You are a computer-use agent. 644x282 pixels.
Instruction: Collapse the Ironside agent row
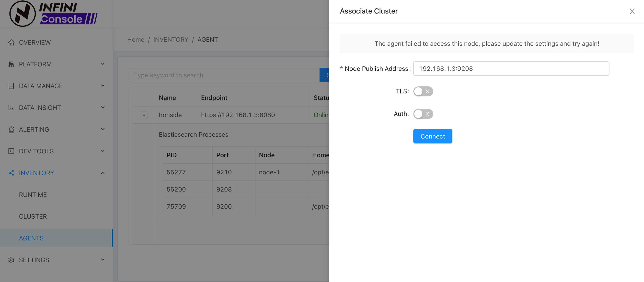(144, 115)
